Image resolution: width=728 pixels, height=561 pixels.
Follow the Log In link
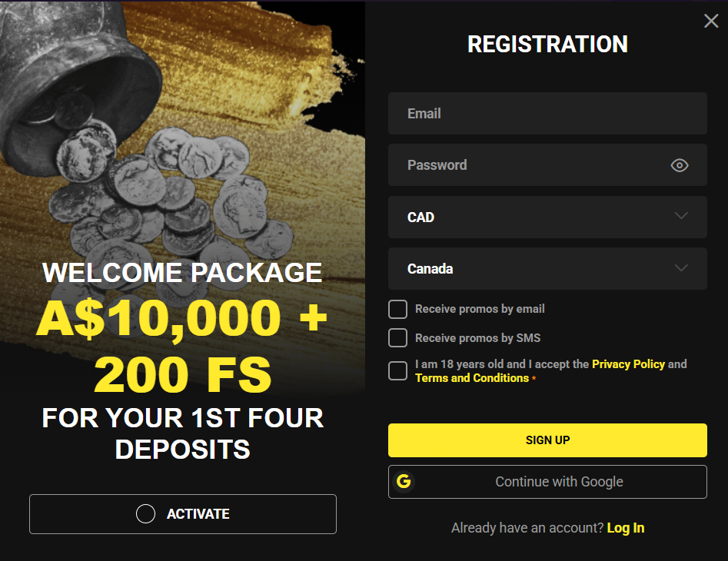(x=625, y=528)
